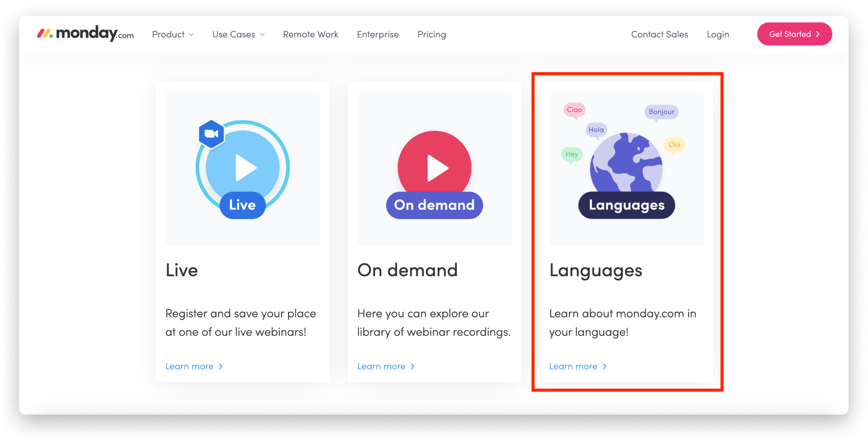Click the purple On demand badge

434,205
